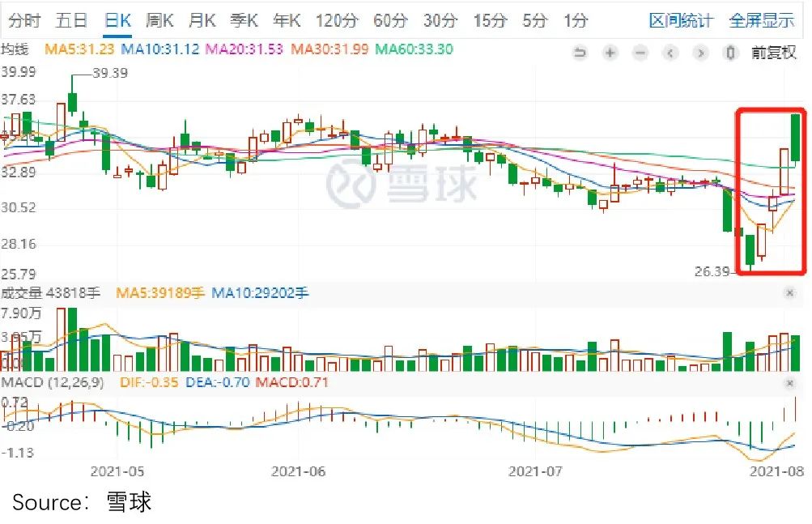Select the 月K monthly chart view
The image size is (812, 524).
tap(201, 20)
